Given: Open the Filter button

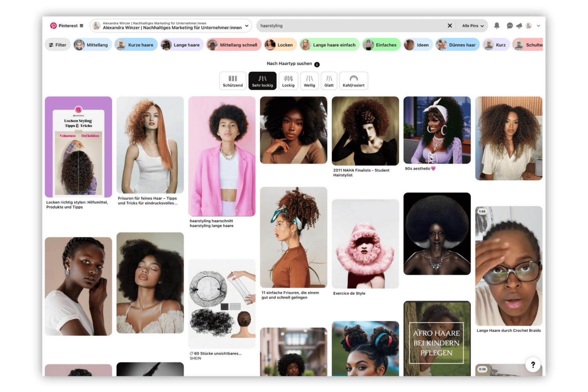Looking at the screenshot, I should [58, 45].
